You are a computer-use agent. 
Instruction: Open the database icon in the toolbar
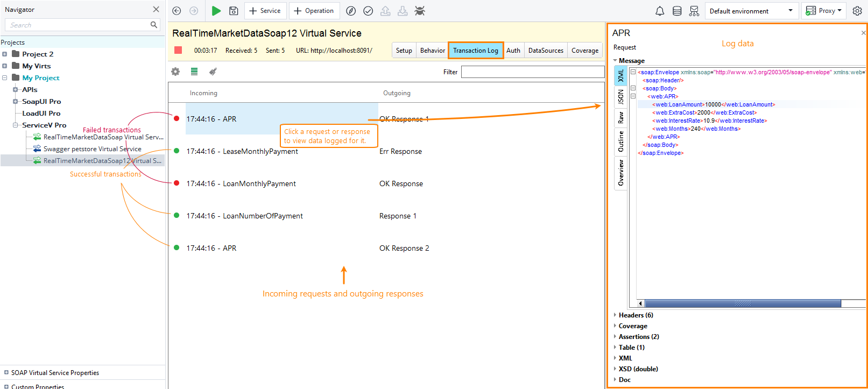(677, 11)
